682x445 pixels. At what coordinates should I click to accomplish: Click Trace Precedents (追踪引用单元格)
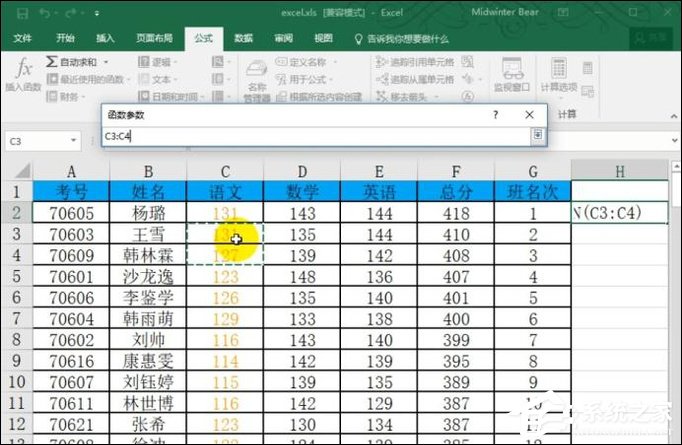(x=415, y=62)
